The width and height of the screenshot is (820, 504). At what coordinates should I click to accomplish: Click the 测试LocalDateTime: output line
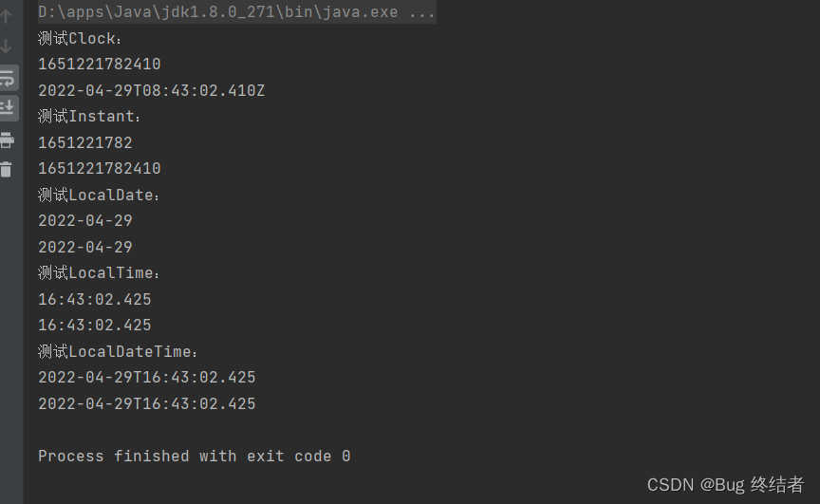click(x=119, y=352)
